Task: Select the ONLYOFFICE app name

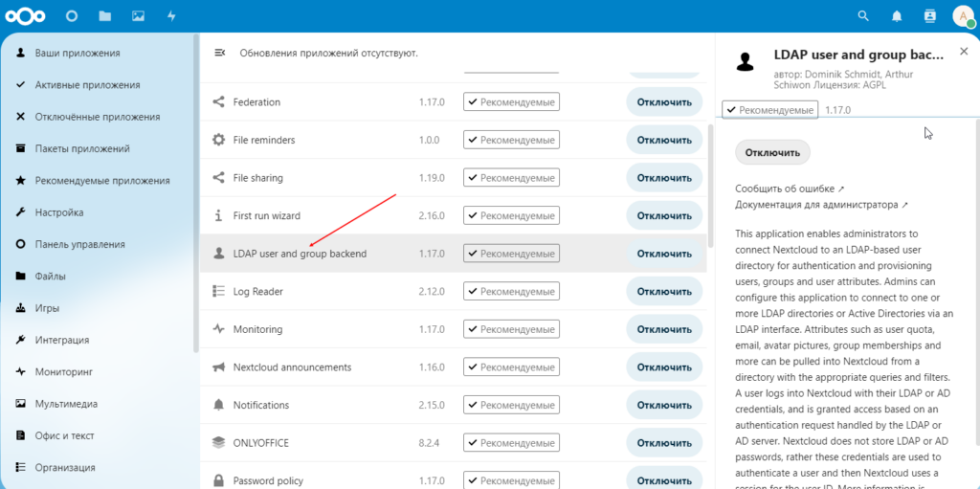Action: (260, 443)
